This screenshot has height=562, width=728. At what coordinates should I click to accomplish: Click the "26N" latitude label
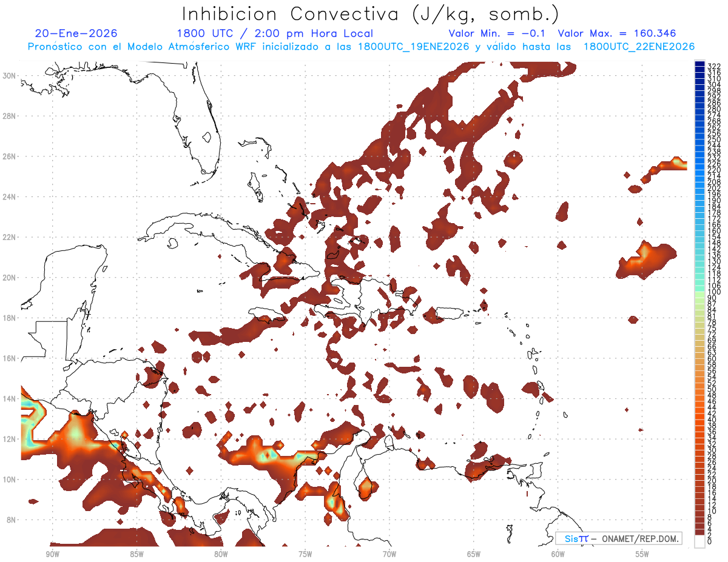[10, 156]
